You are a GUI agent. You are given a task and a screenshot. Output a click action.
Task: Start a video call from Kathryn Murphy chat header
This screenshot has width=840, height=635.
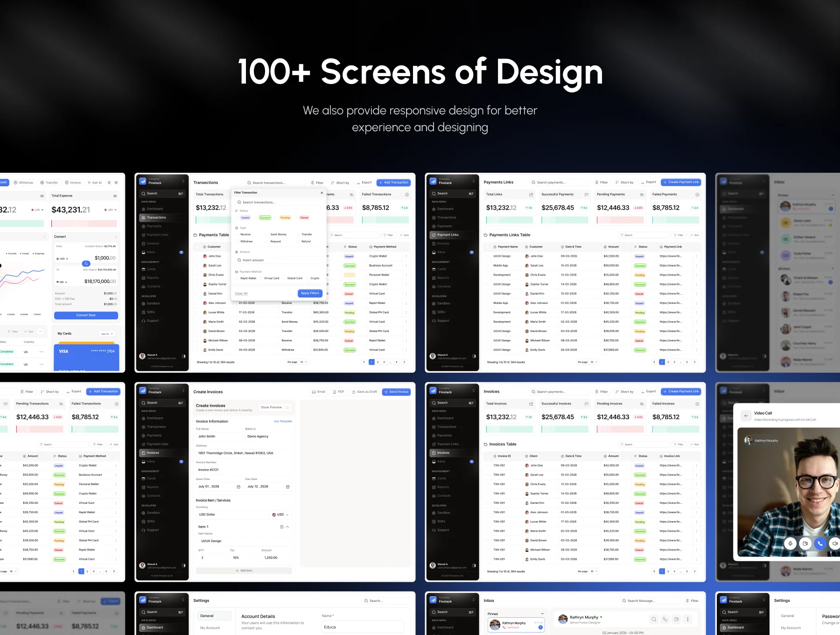tap(676, 619)
